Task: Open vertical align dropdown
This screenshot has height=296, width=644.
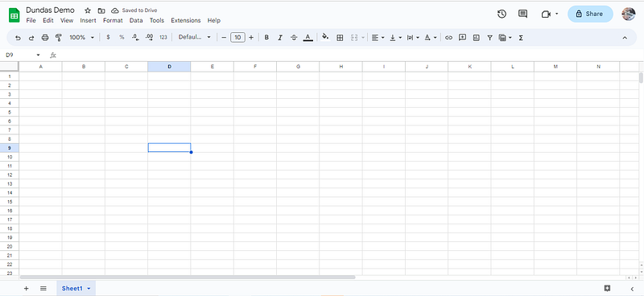Action: click(395, 37)
